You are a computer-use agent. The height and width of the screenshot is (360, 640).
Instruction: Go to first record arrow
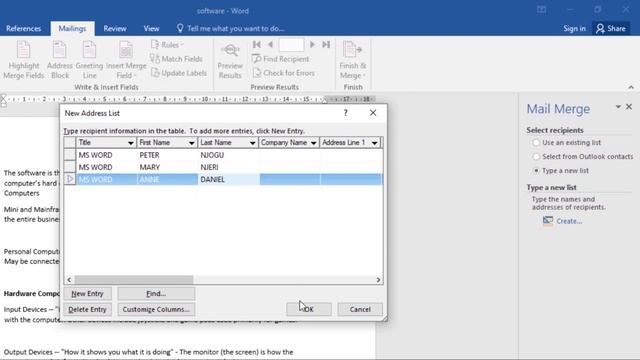pos(257,44)
